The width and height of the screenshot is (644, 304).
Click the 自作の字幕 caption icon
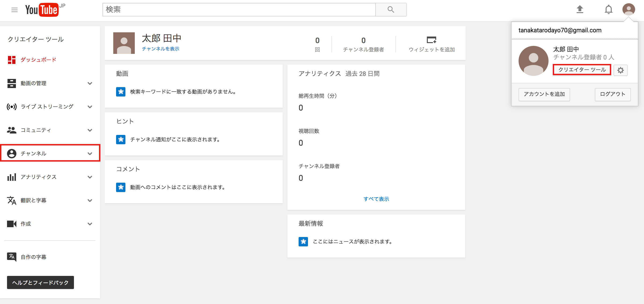[11, 257]
